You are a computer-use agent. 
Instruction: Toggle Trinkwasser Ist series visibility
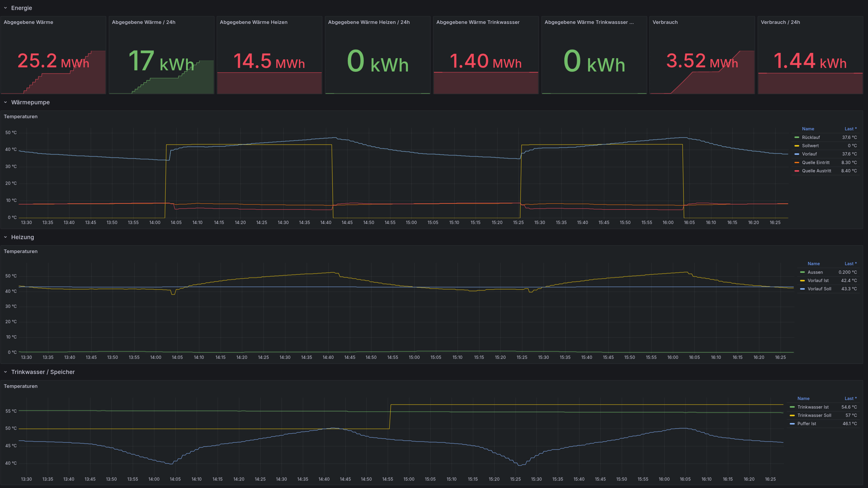coord(813,407)
